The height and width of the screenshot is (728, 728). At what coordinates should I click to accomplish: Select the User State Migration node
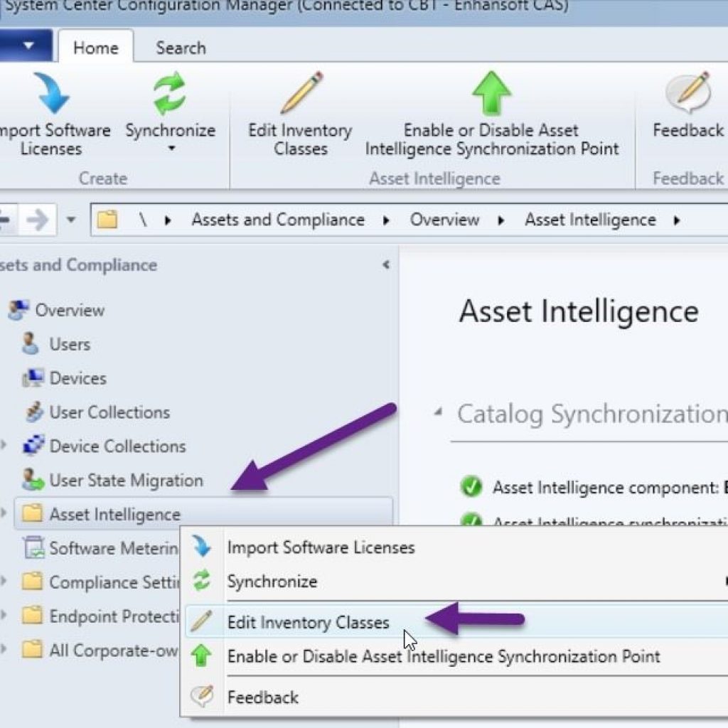[113, 480]
